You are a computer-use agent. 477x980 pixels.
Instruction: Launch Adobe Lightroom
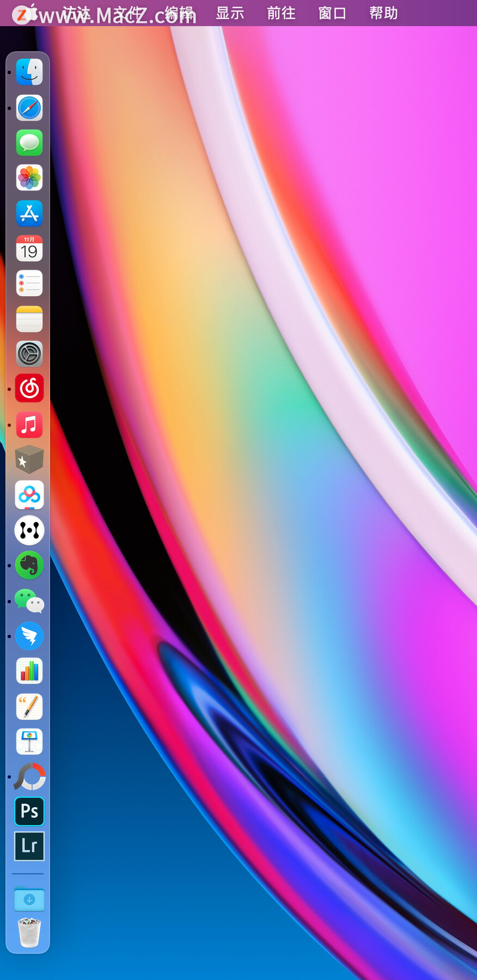(x=29, y=846)
